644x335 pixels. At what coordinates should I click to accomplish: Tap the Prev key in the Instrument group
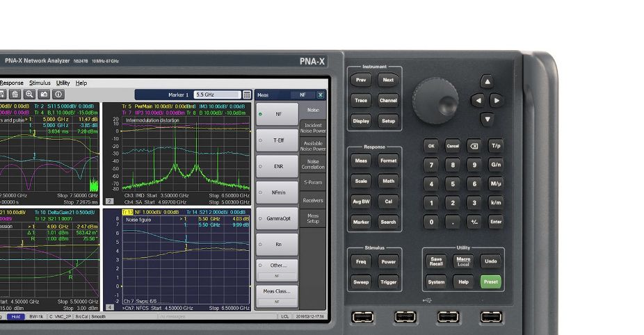pyautogui.click(x=361, y=80)
